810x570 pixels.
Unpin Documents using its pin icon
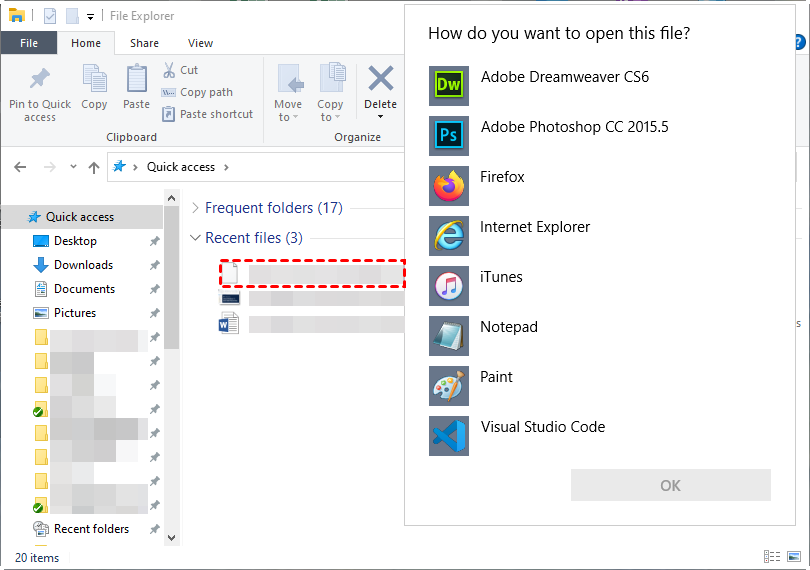pyautogui.click(x=154, y=289)
